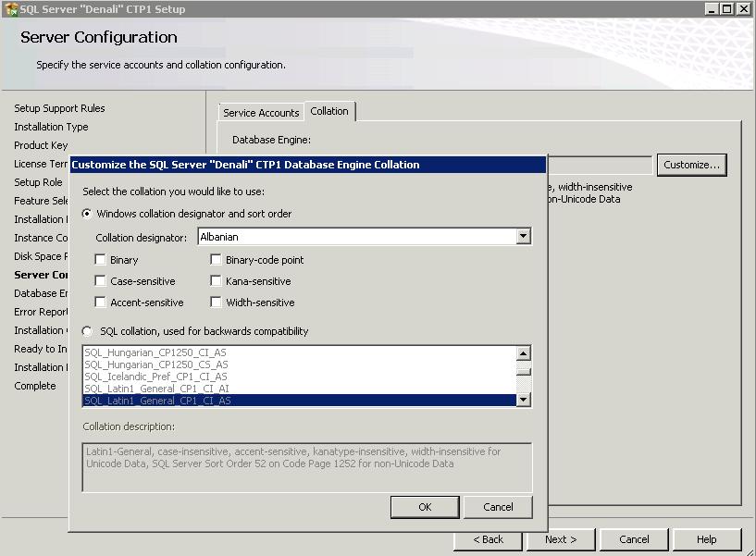Toggle Width-sensitive checkbox

coord(217,303)
